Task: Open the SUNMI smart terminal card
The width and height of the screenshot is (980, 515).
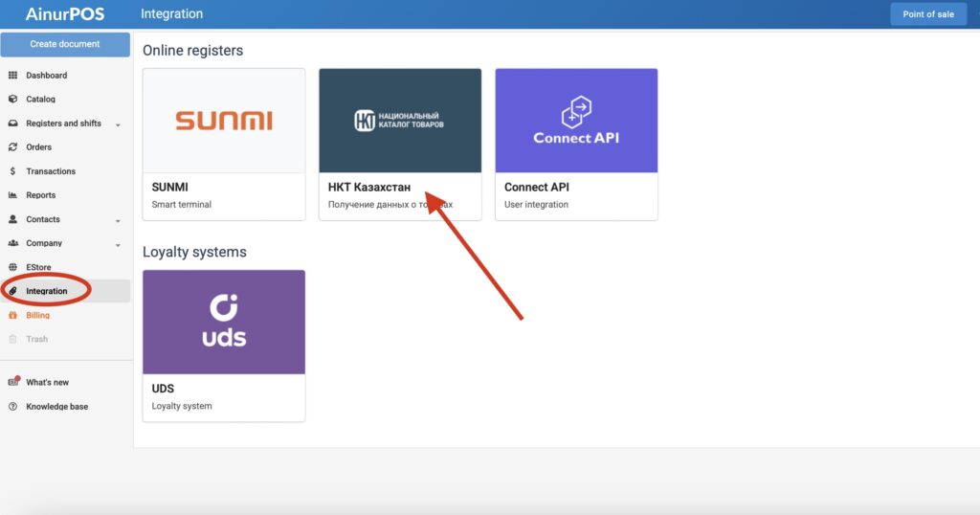Action: tap(224, 144)
